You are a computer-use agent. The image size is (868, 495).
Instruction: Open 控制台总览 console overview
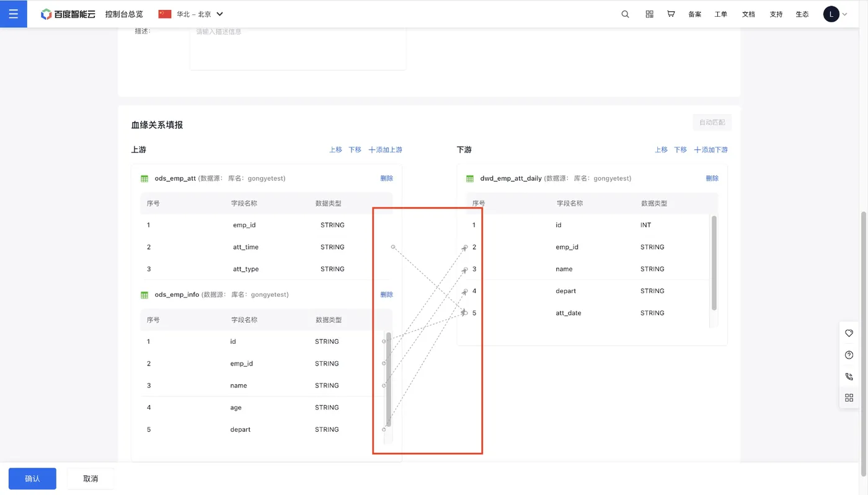click(x=124, y=14)
